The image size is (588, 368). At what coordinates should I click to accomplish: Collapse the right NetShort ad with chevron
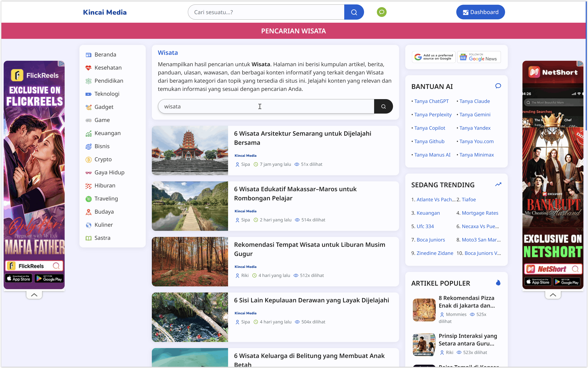click(x=553, y=295)
